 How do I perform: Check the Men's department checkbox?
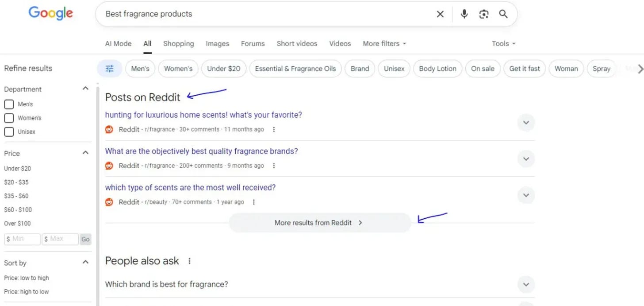[x=9, y=105]
